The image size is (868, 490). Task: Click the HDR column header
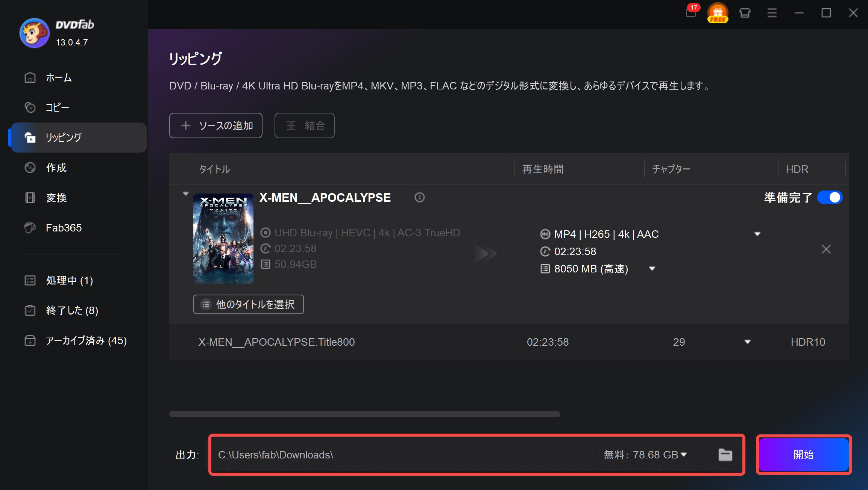(x=797, y=169)
